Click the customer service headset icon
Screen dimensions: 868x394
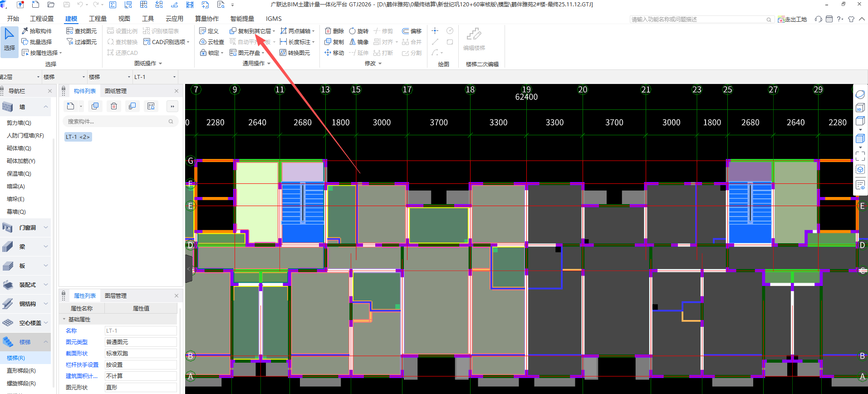(818, 19)
